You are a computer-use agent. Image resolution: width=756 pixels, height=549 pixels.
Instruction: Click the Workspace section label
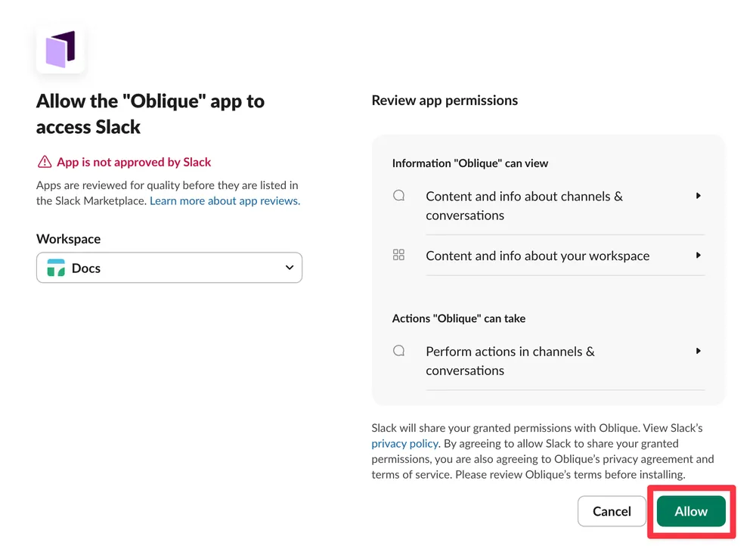pos(68,238)
